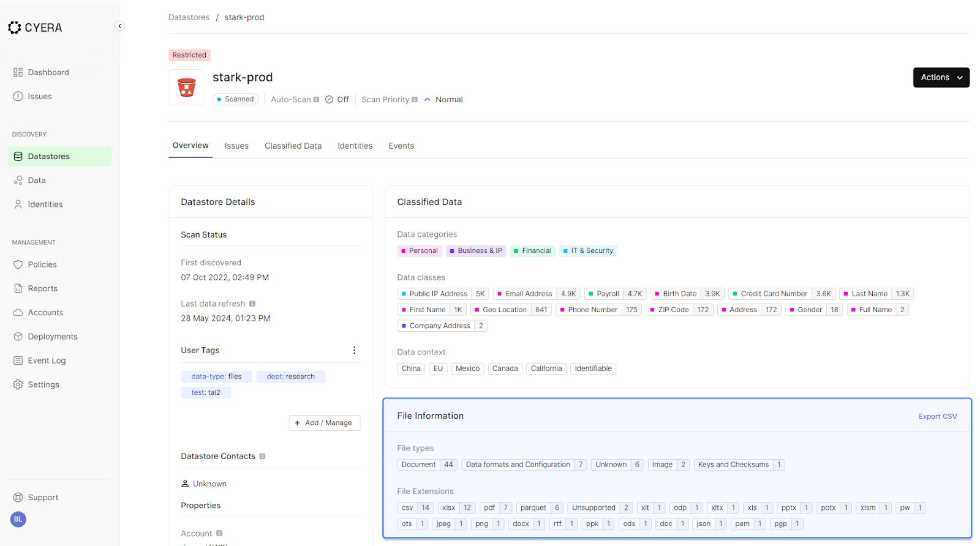Click the Cyera logo

point(35,28)
